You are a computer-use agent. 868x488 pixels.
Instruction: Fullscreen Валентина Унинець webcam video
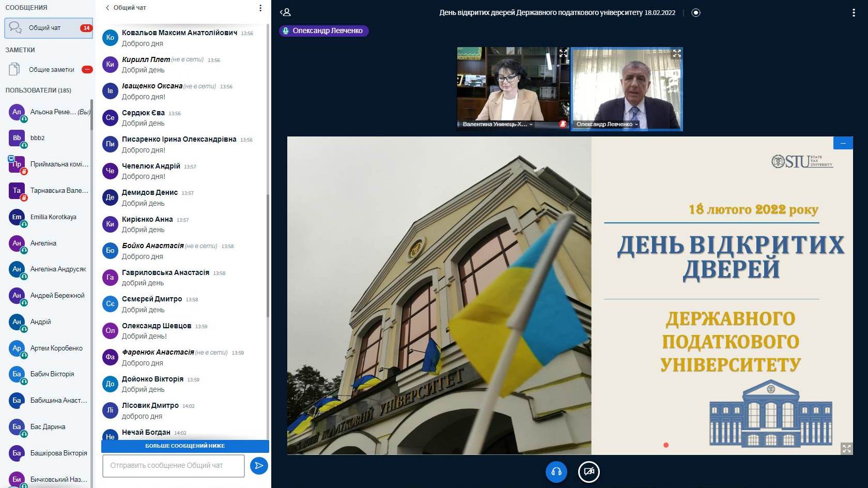tap(563, 53)
